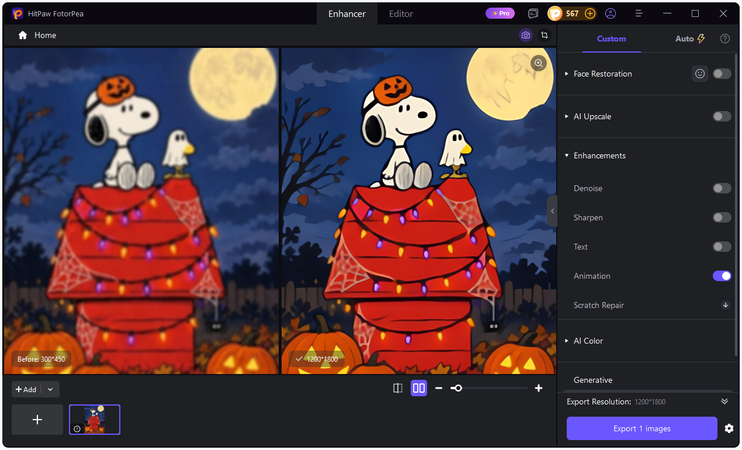Expand Export Resolution double chevron
742x450 pixels.
tap(724, 401)
